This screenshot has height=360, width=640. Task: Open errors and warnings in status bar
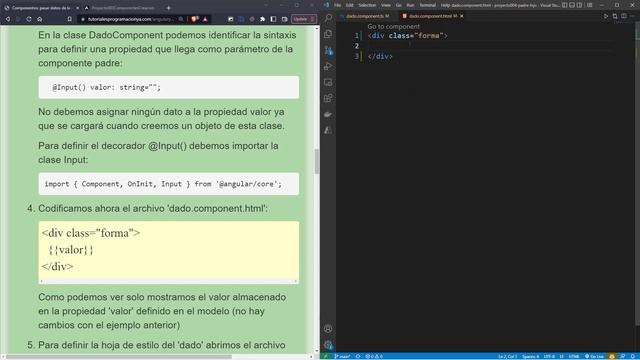(x=373, y=356)
